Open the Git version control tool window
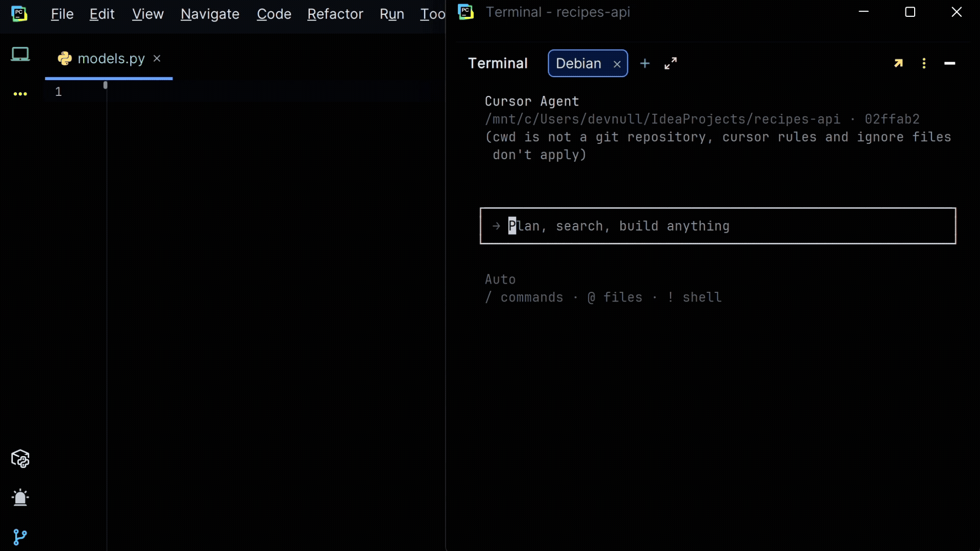980x551 pixels. pos(20,537)
